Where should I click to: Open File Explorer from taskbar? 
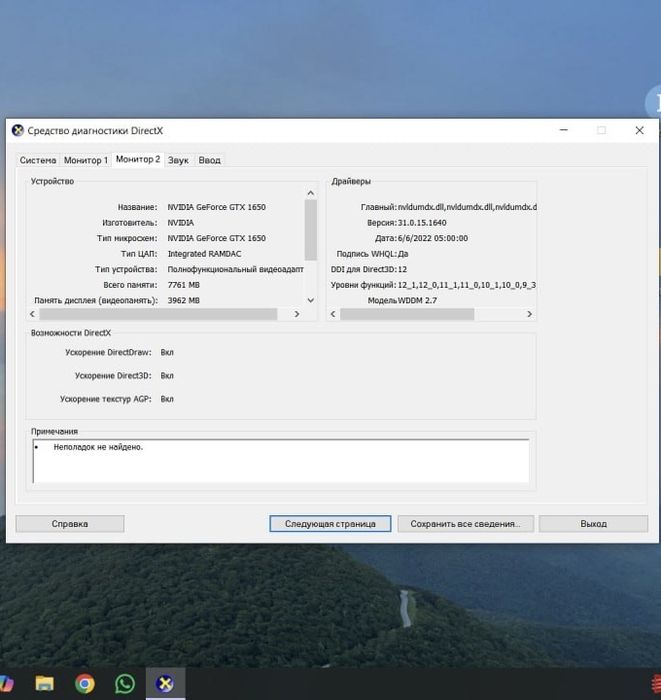(45, 683)
